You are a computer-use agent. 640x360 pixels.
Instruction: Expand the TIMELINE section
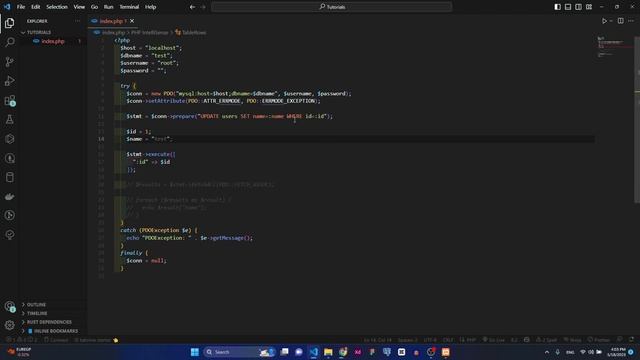37,313
